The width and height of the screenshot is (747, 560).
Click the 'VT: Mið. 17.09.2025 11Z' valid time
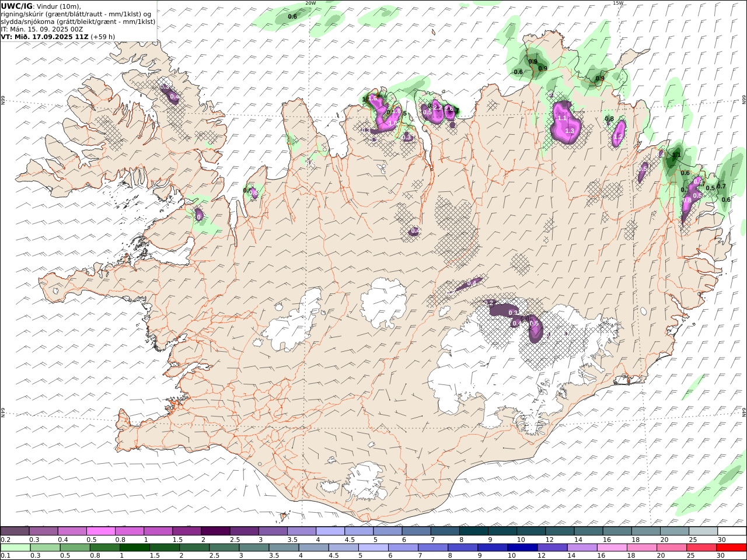point(44,36)
